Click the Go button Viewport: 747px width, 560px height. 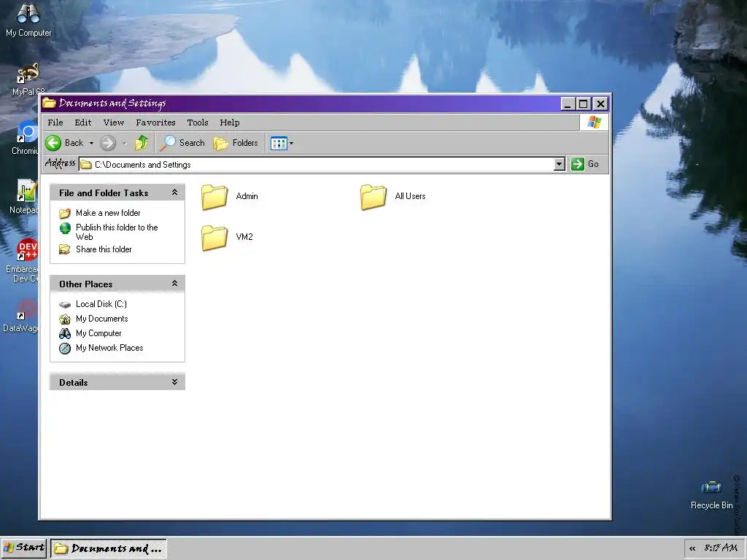pos(585,164)
